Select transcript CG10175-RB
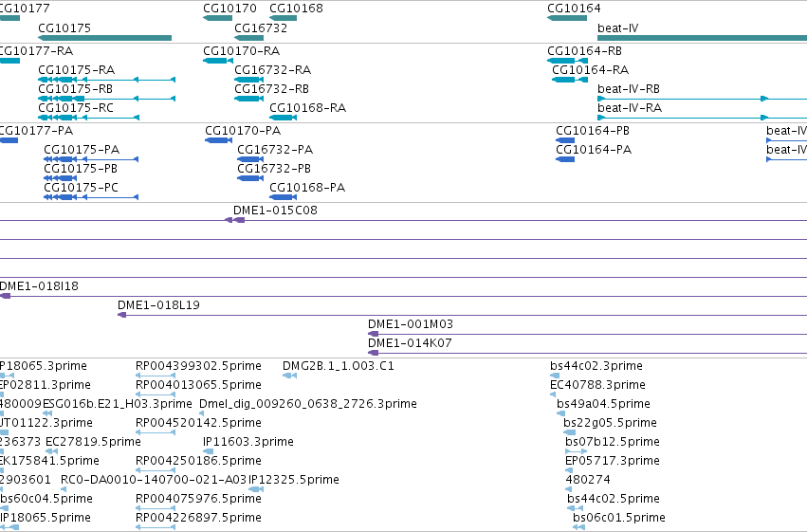807x532 pixels. (x=106, y=99)
